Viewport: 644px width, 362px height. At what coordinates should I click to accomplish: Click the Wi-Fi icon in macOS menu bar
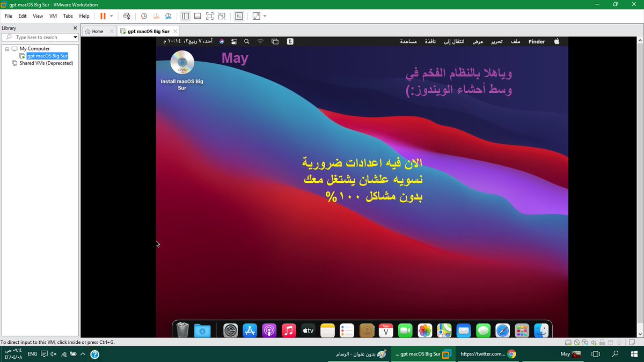[261, 41]
